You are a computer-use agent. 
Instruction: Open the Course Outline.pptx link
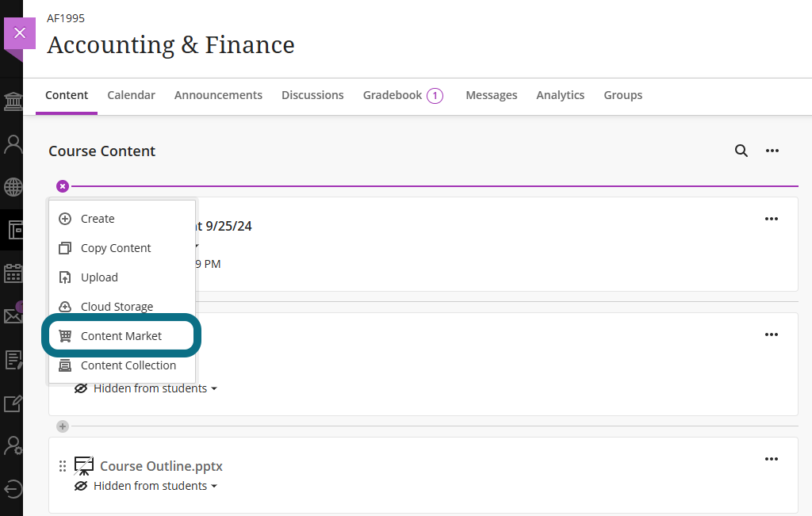point(161,466)
